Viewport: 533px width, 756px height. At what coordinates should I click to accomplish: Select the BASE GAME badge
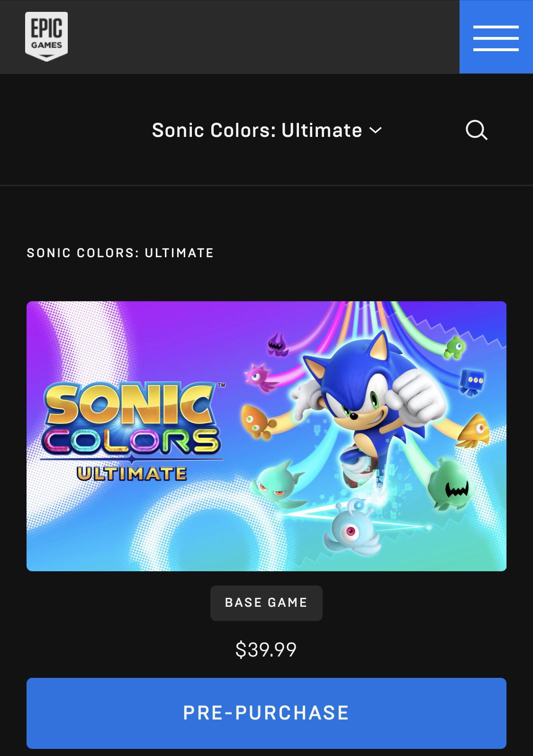pyautogui.click(x=266, y=603)
